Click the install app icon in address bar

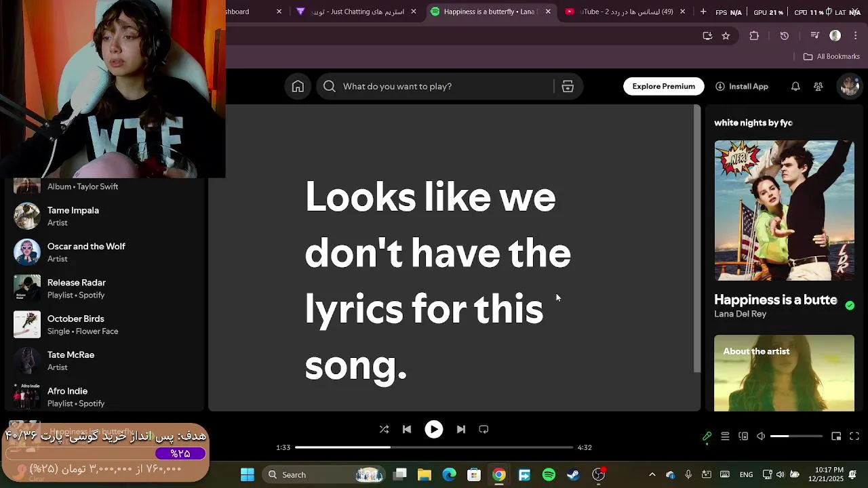pyautogui.click(x=707, y=36)
